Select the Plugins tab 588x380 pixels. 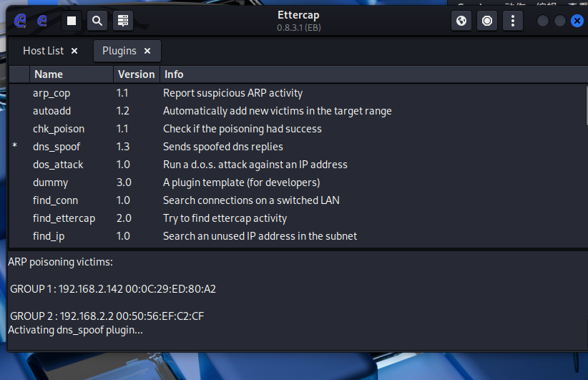point(119,51)
